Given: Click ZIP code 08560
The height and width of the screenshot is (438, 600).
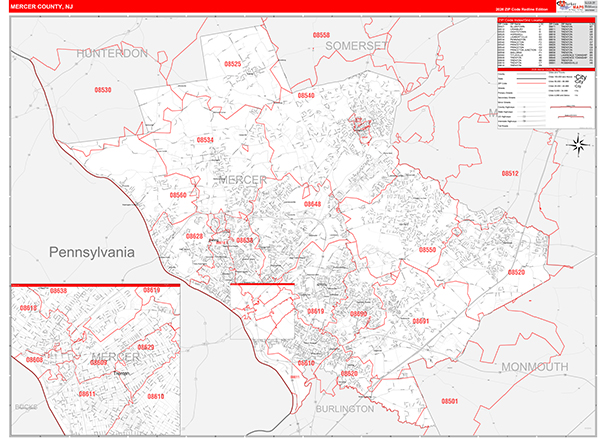Looking at the screenshot, I should tap(178, 195).
